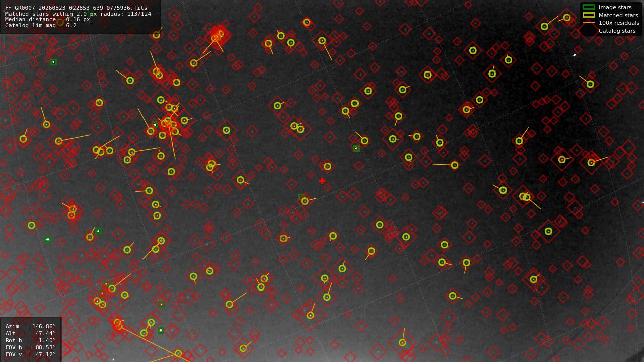The width and height of the screenshot is (644, 362).
Task: Select the FITS file name text
Action: click(x=76, y=8)
